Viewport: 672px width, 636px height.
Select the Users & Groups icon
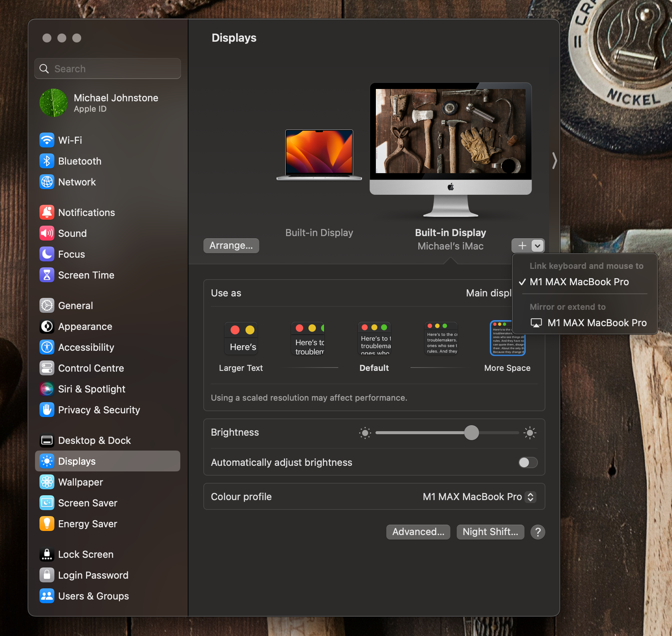click(x=47, y=596)
